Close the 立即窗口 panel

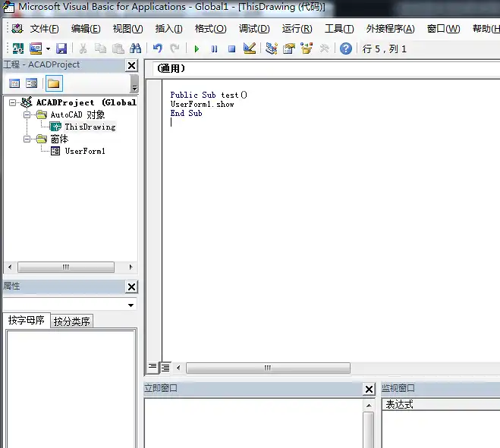pos(369,389)
